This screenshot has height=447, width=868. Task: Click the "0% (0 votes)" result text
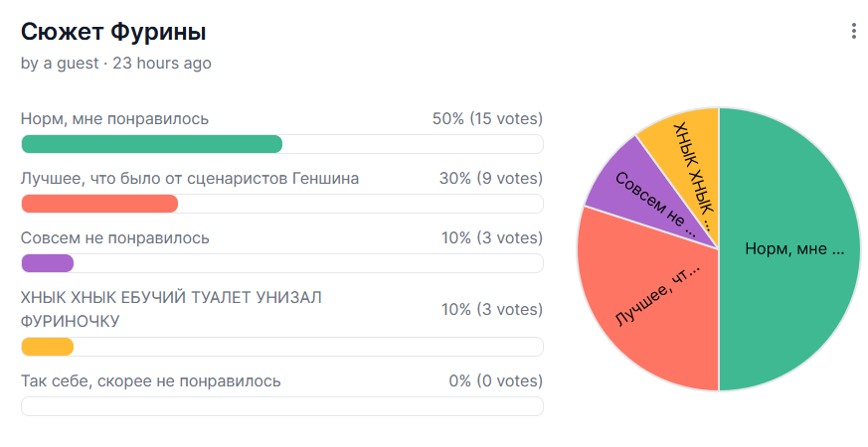[495, 380]
